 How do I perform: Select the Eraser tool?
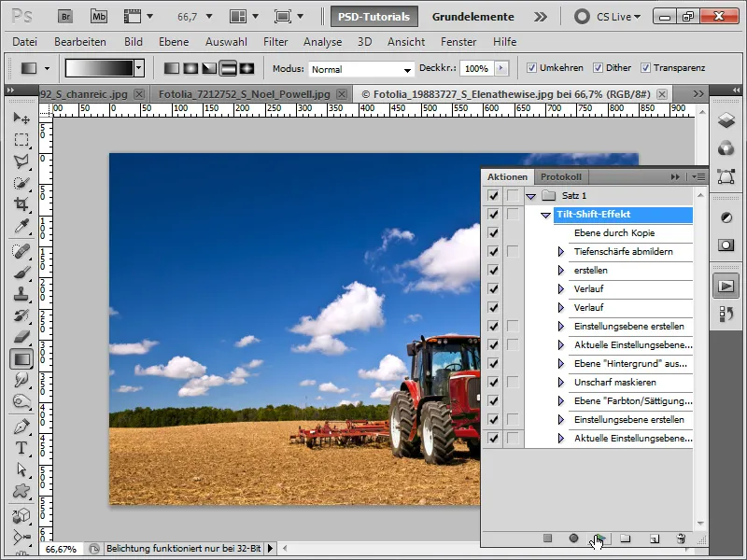coord(21,337)
